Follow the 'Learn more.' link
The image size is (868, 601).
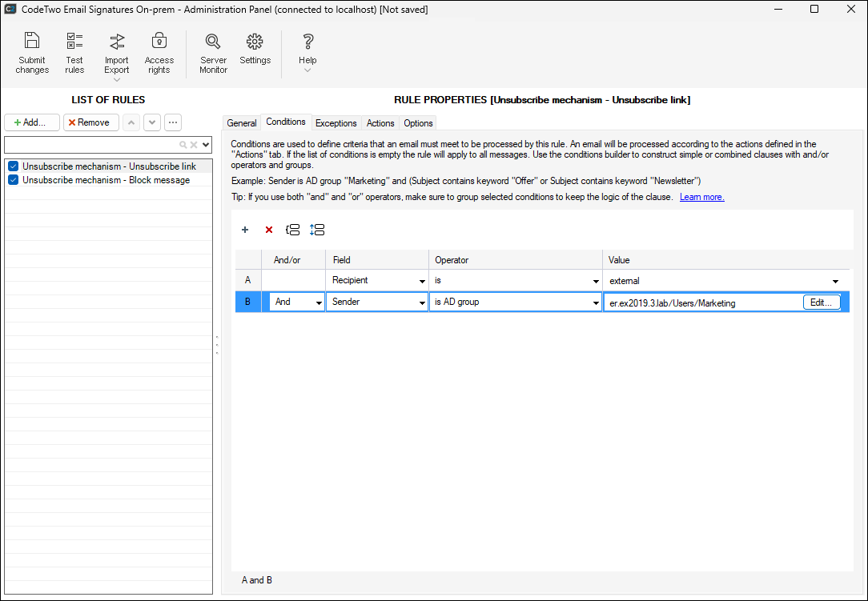tap(701, 197)
